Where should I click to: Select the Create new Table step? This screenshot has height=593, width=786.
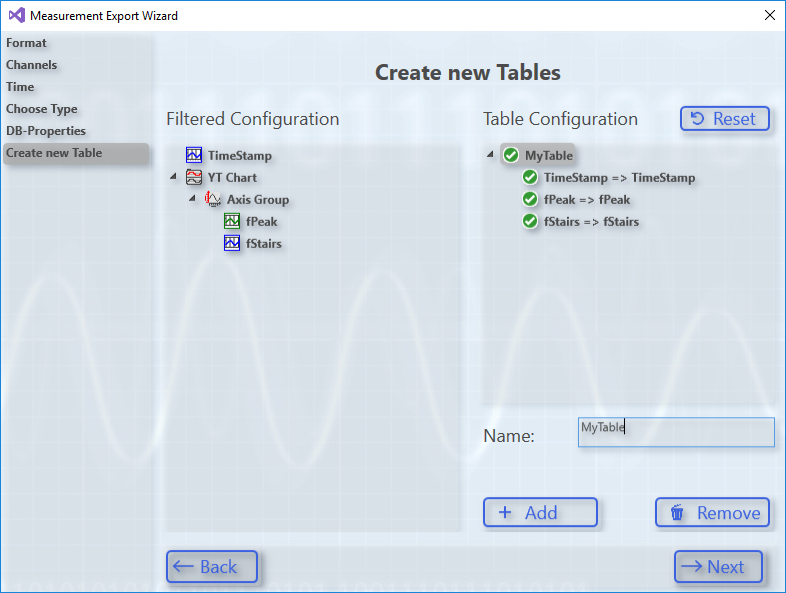(76, 153)
